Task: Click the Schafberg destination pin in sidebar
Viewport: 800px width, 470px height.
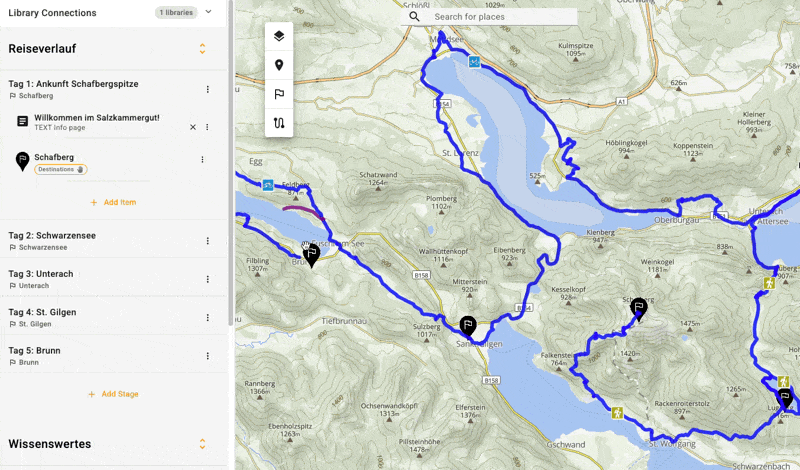Action: point(22,161)
